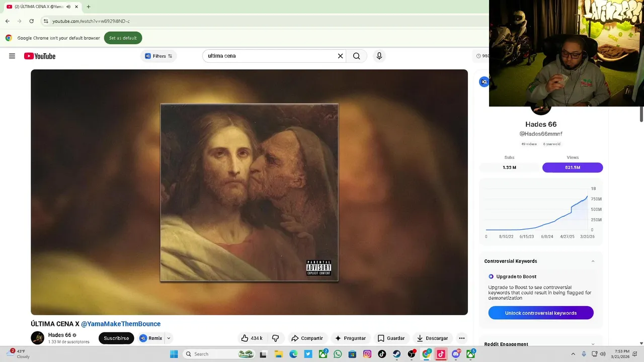644x362 pixels.
Task: Show hidden system tray icons chevron
Action: coord(573,354)
